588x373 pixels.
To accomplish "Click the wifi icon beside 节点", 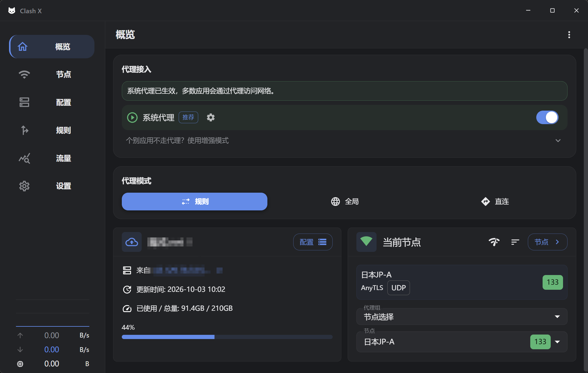I will 24,74.
